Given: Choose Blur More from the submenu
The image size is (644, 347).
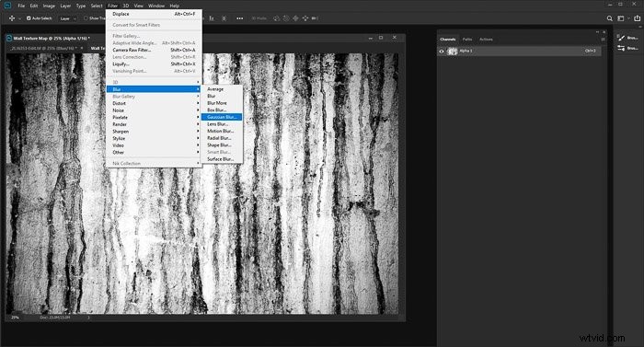Looking at the screenshot, I should 222,103.
